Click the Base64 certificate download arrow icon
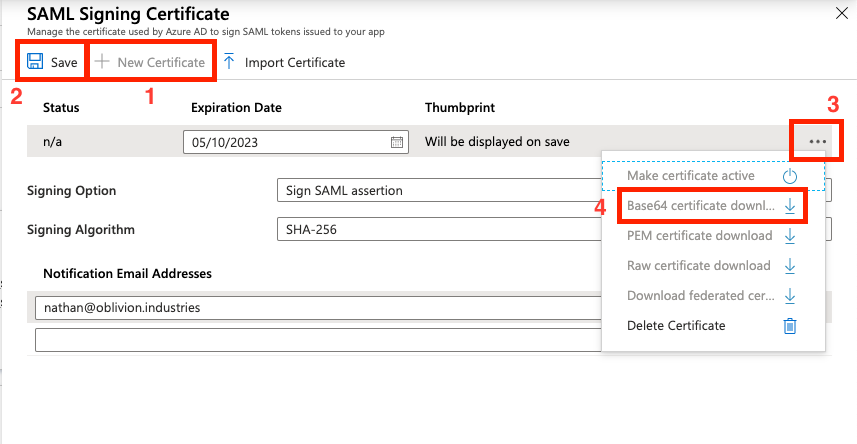 (x=790, y=206)
